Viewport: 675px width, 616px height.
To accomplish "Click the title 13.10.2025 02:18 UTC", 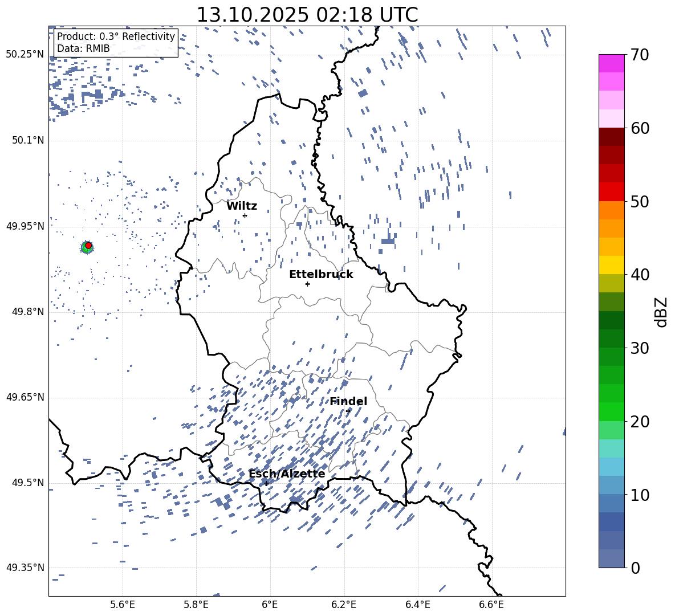I will point(307,15).
